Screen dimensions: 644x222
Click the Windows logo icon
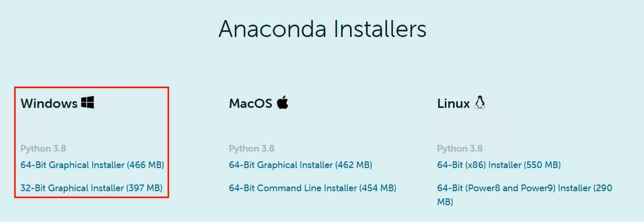[x=88, y=103]
